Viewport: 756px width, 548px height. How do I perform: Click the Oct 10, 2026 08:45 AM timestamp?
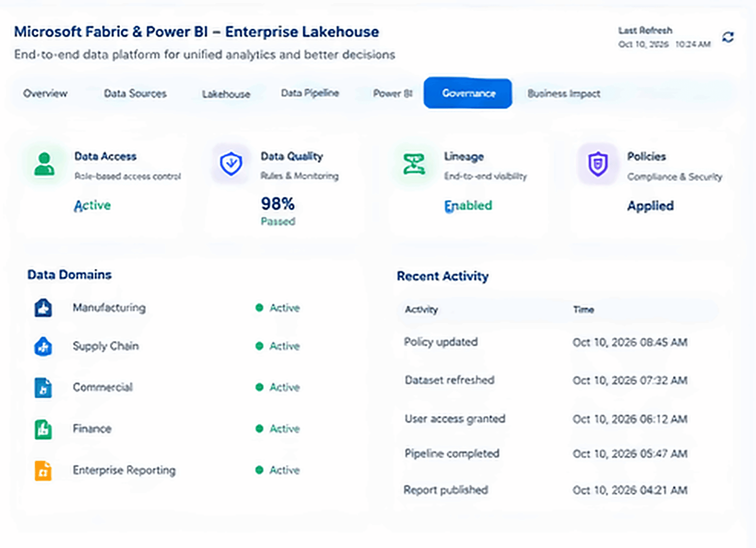pos(630,342)
